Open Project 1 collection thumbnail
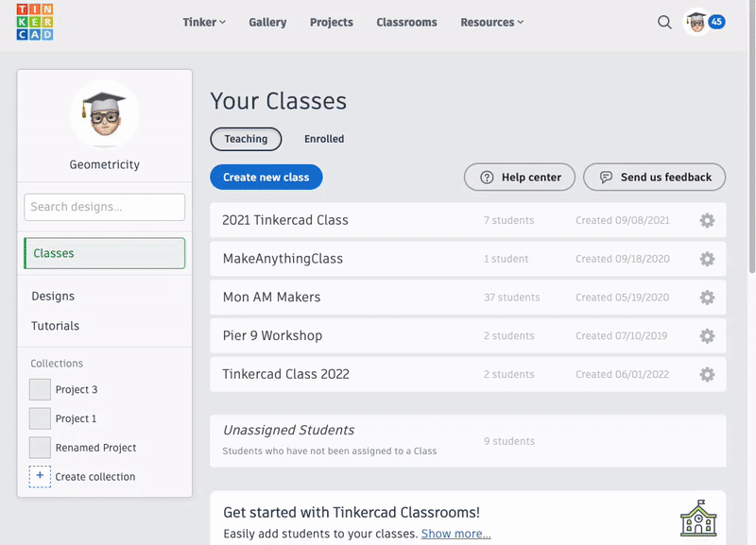Image resolution: width=756 pixels, height=545 pixels. (40, 418)
